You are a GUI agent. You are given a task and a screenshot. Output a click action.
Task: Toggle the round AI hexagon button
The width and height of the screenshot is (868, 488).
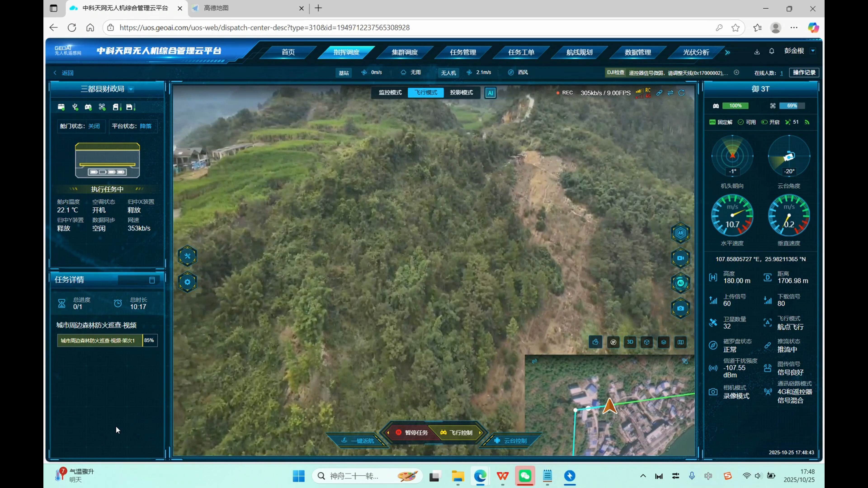tap(680, 283)
